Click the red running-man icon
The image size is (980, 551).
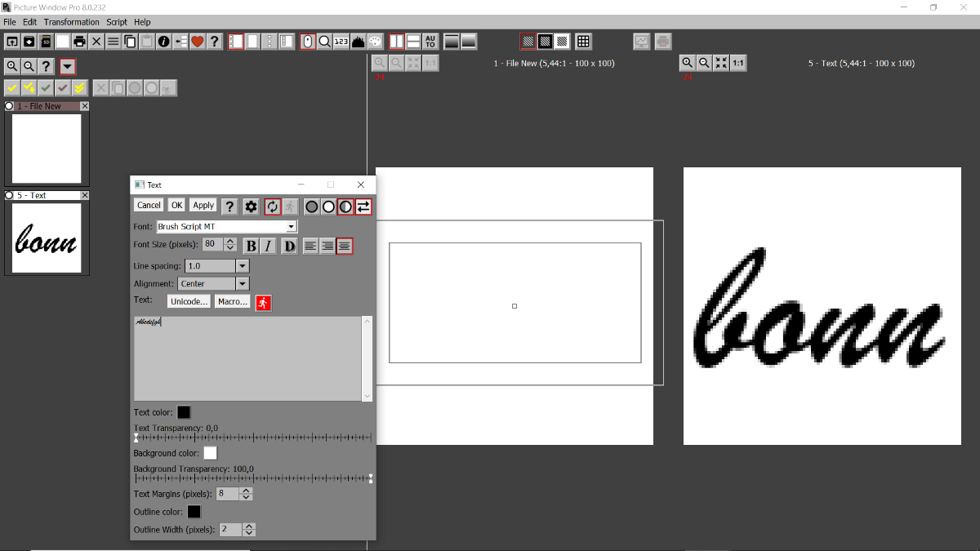point(263,302)
